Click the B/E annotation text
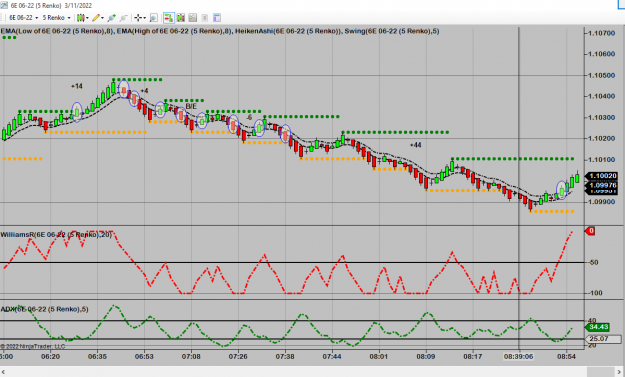Viewport: 625px width, 377px height. point(191,106)
